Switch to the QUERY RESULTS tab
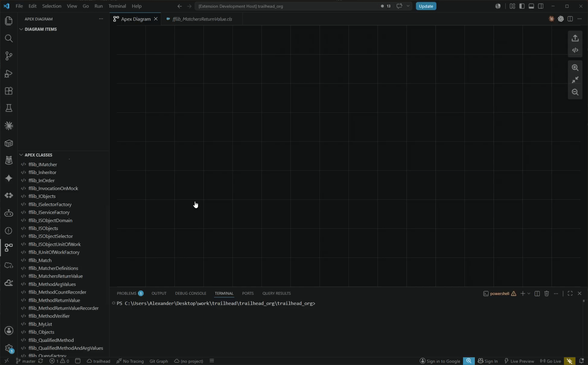588x365 pixels. 276,293
